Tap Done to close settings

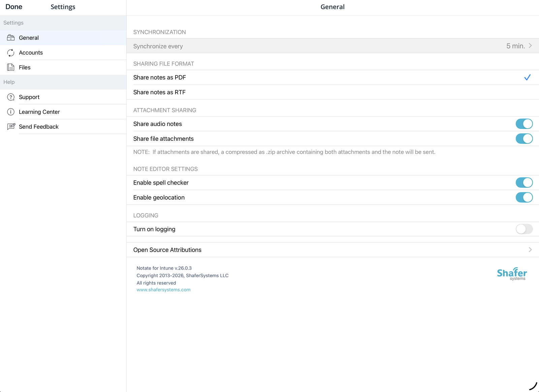click(14, 7)
